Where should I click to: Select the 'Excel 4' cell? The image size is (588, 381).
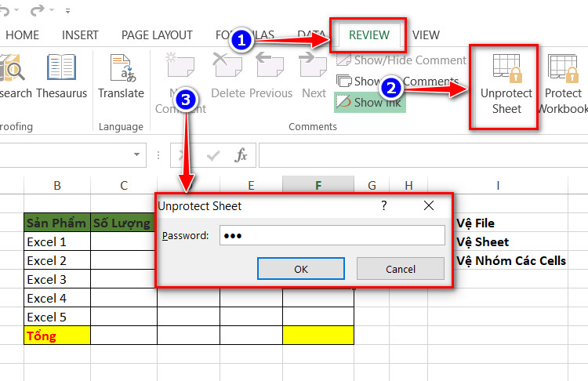pyautogui.click(x=57, y=298)
